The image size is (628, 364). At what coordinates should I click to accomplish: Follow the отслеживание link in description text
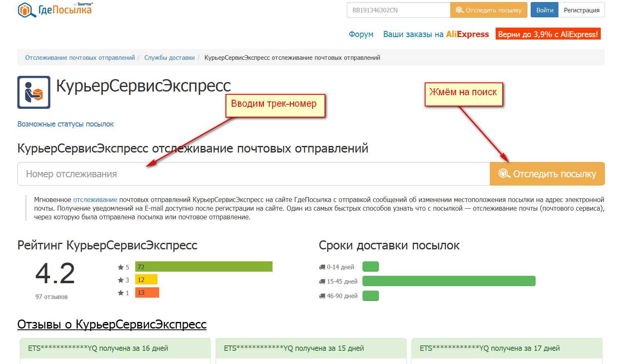[95, 200]
